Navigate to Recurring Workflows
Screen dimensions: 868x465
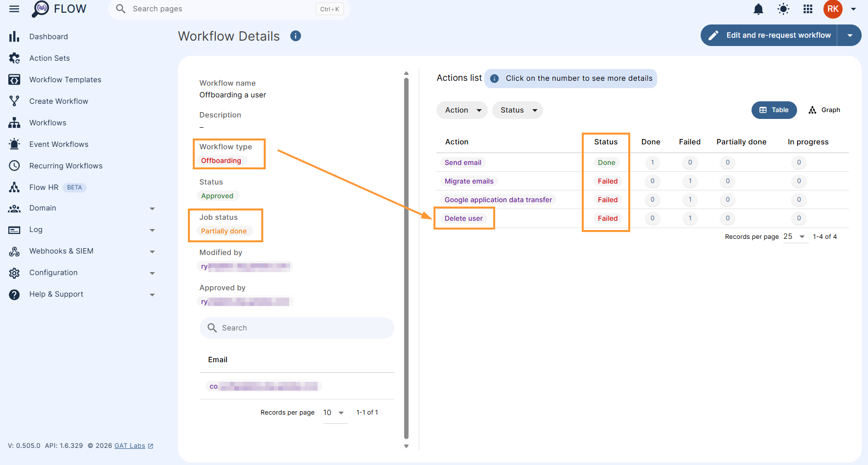point(66,166)
